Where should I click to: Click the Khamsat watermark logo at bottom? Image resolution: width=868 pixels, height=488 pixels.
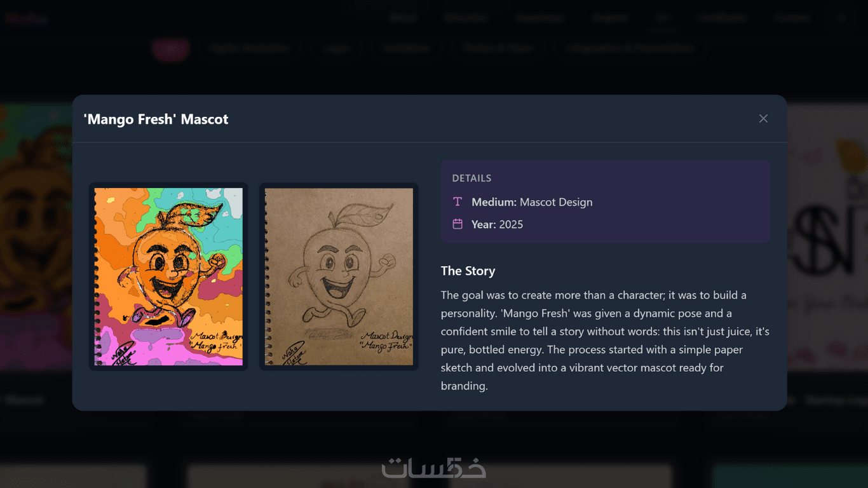[434, 467]
